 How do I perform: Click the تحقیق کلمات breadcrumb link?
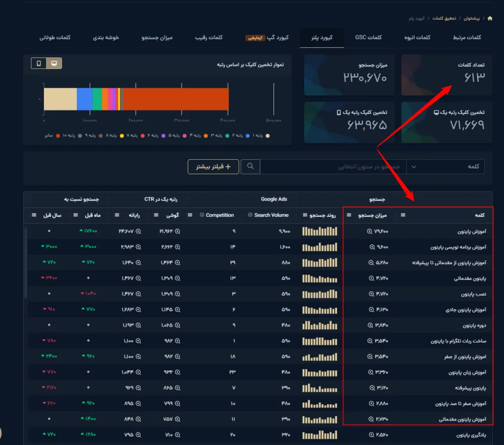(x=444, y=18)
